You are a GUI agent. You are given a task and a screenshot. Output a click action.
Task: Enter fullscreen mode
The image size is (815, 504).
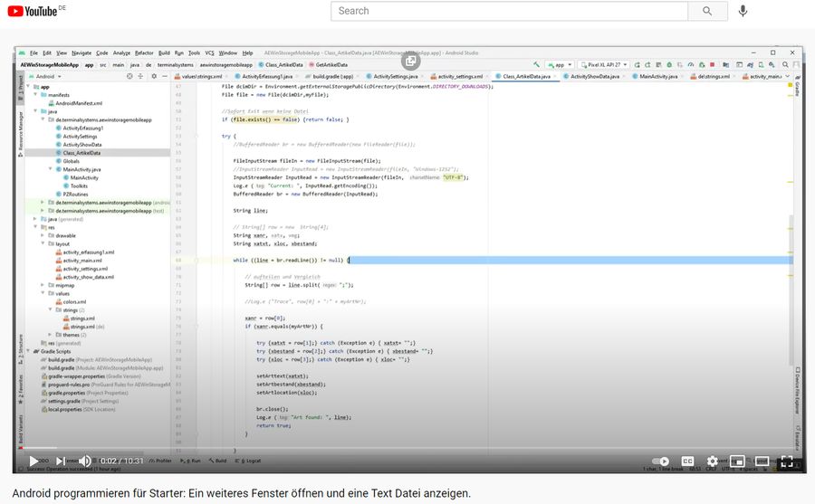(787, 461)
